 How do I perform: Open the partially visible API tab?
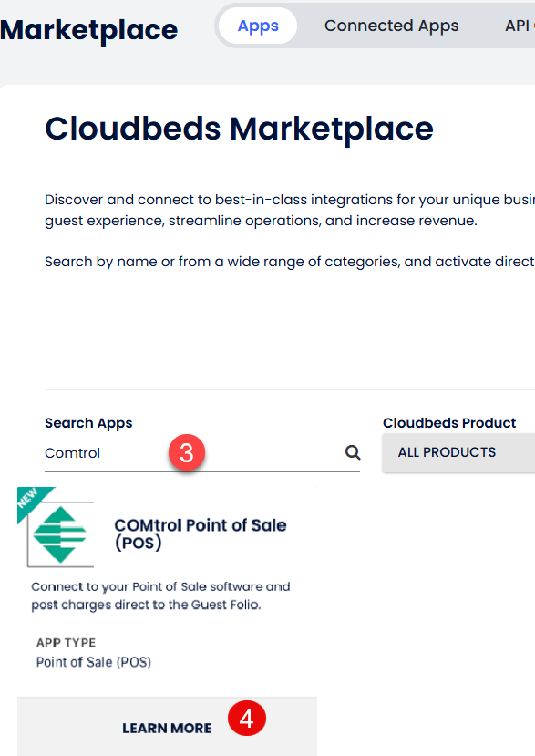click(520, 26)
